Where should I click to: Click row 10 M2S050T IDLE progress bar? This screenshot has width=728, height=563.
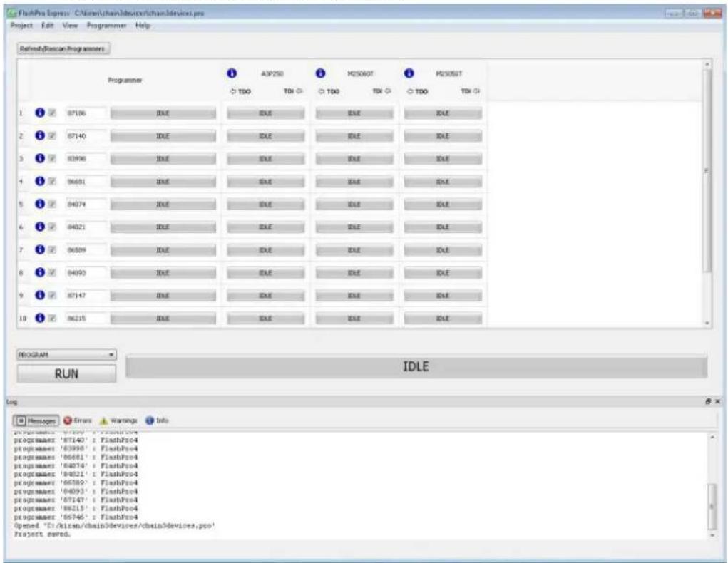[x=443, y=319]
